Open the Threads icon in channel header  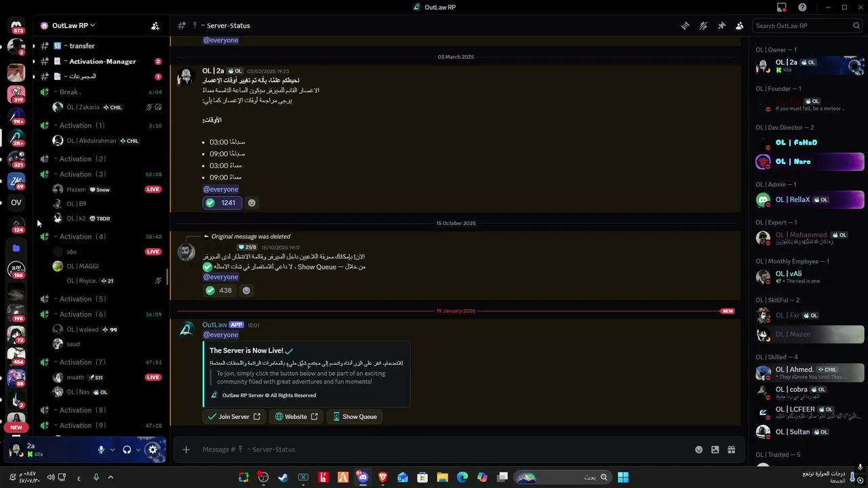(x=686, y=26)
